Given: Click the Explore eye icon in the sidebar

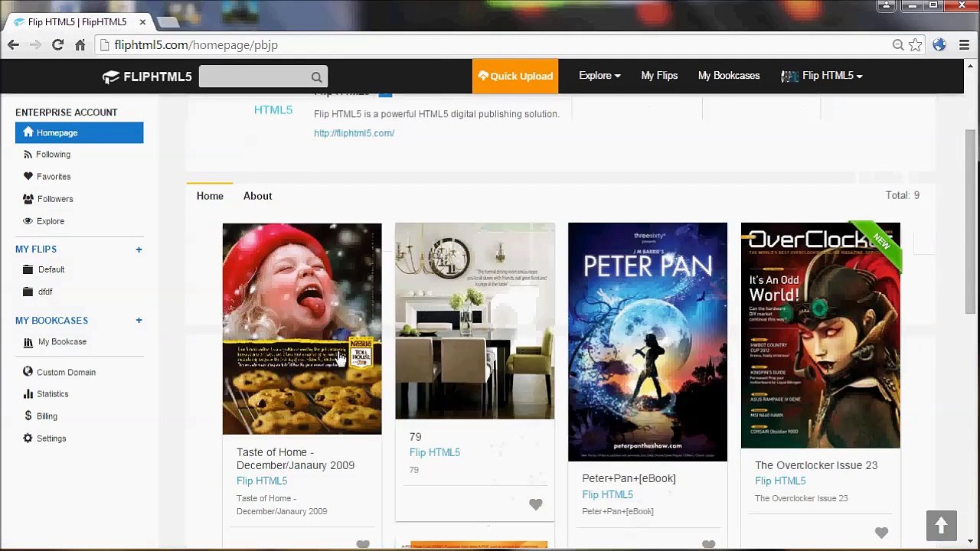Looking at the screenshot, I should point(28,221).
